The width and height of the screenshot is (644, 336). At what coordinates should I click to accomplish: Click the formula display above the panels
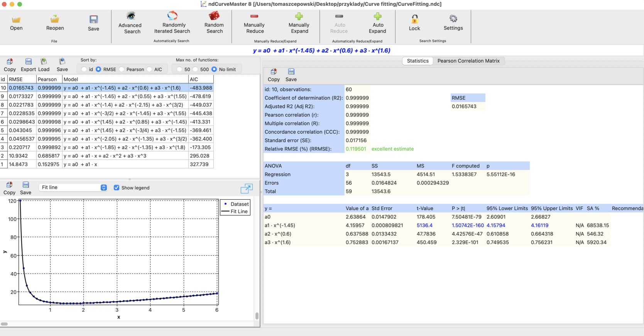tap(321, 51)
